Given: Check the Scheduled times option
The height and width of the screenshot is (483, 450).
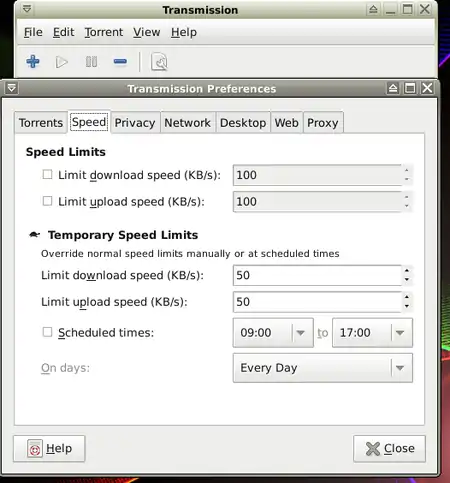Looking at the screenshot, I should tap(47, 332).
